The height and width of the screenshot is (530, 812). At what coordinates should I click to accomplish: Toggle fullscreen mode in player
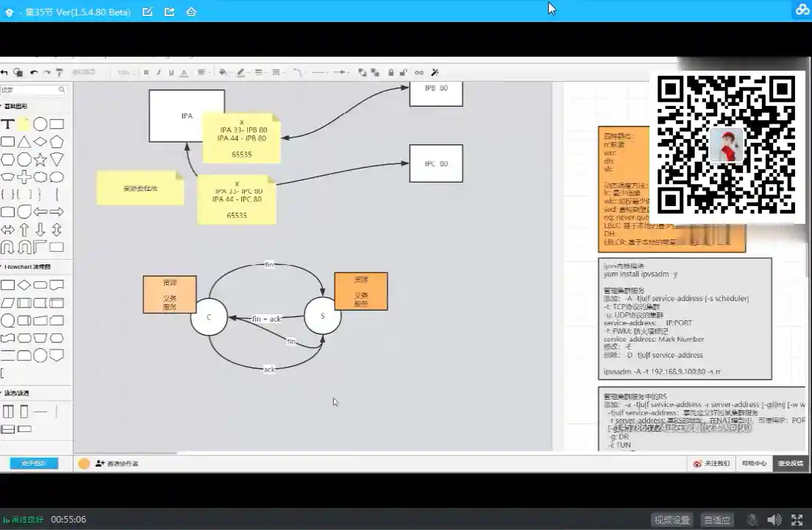pos(797,520)
